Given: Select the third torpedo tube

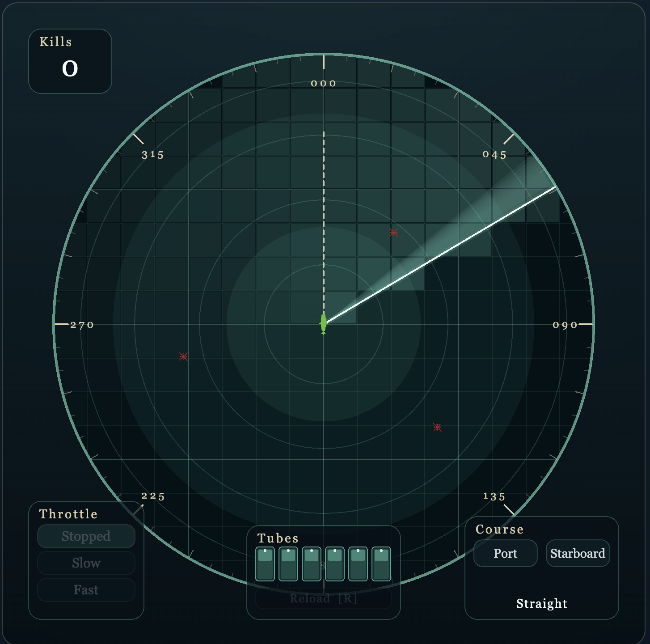Looking at the screenshot, I should [312, 564].
